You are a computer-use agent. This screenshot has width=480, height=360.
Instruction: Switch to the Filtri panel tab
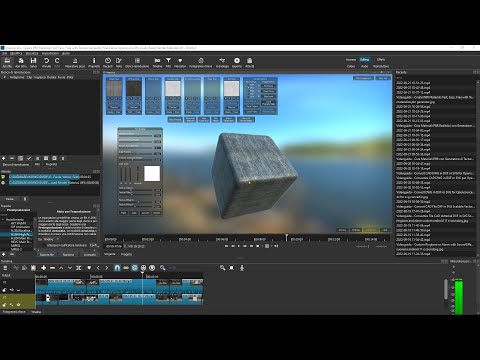37,164
